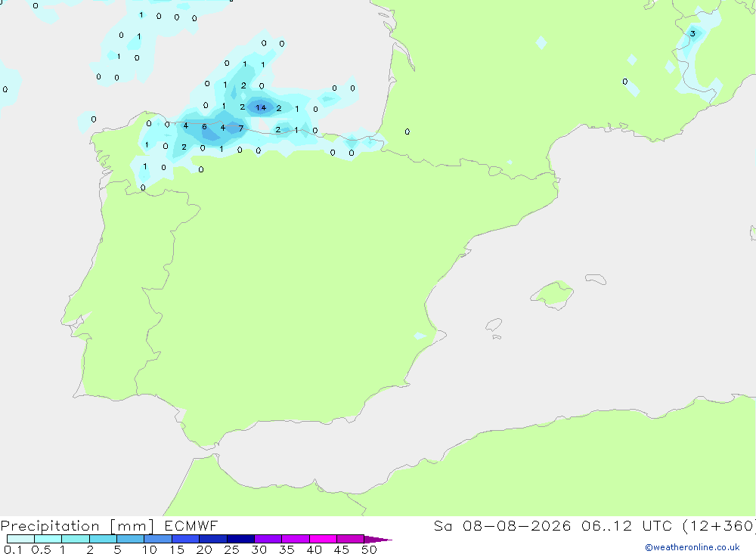Select the 30–35 mm purple legend swatch
The width and height of the screenshot is (756, 554).
coord(268,539)
